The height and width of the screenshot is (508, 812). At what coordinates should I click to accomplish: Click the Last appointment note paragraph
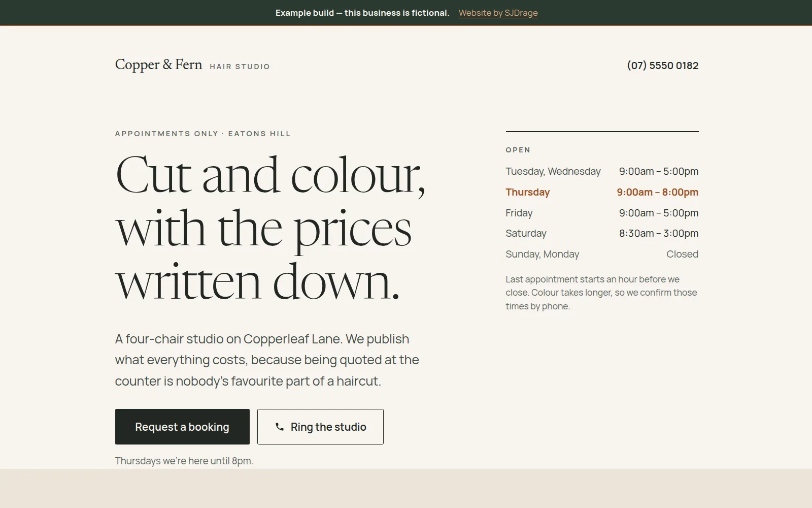(x=601, y=293)
